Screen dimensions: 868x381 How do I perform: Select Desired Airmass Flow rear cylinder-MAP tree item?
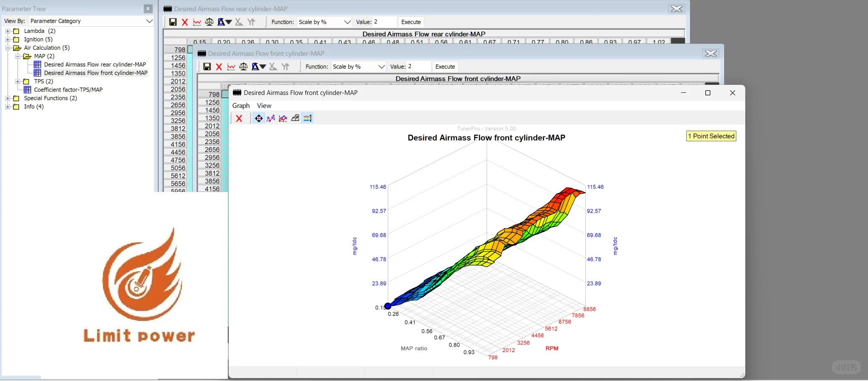coord(95,64)
